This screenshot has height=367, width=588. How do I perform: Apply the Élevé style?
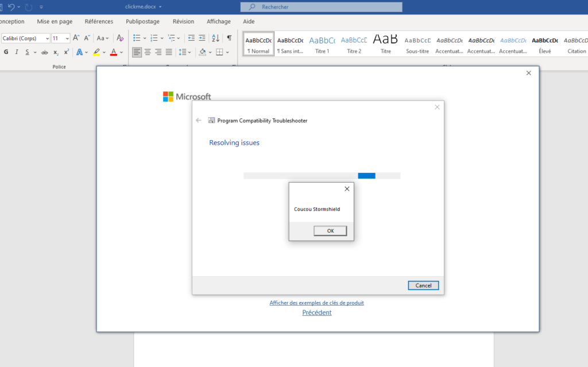(545, 45)
